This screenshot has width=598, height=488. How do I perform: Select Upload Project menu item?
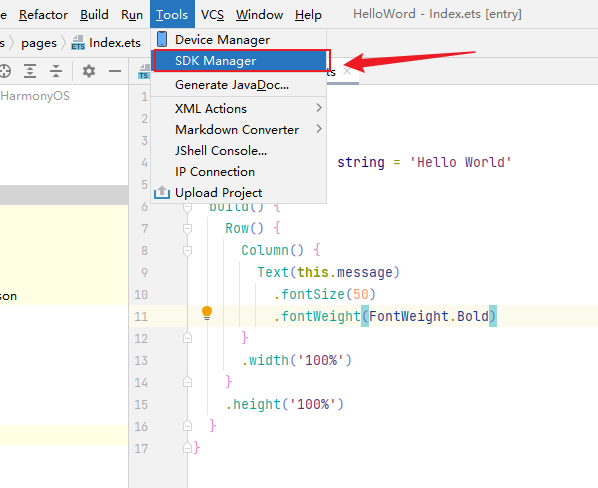[x=238, y=193]
